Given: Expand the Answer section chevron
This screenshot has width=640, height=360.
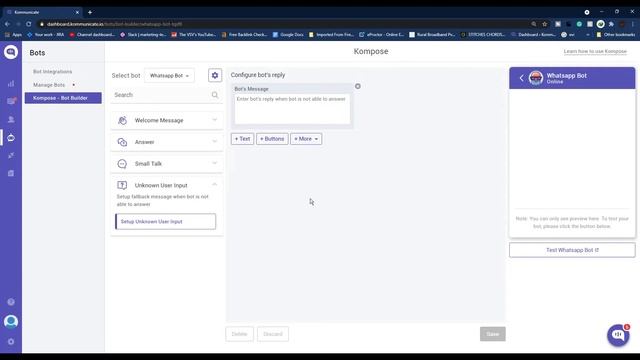Looking at the screenshot, I should point(215,142).
